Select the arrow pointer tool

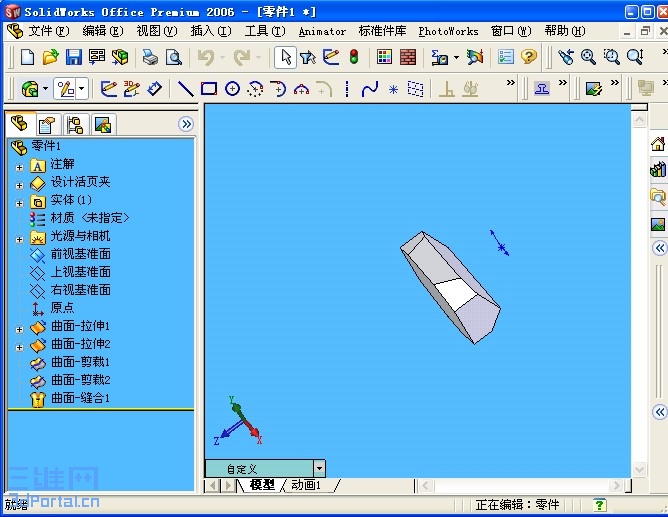point(285,57)
